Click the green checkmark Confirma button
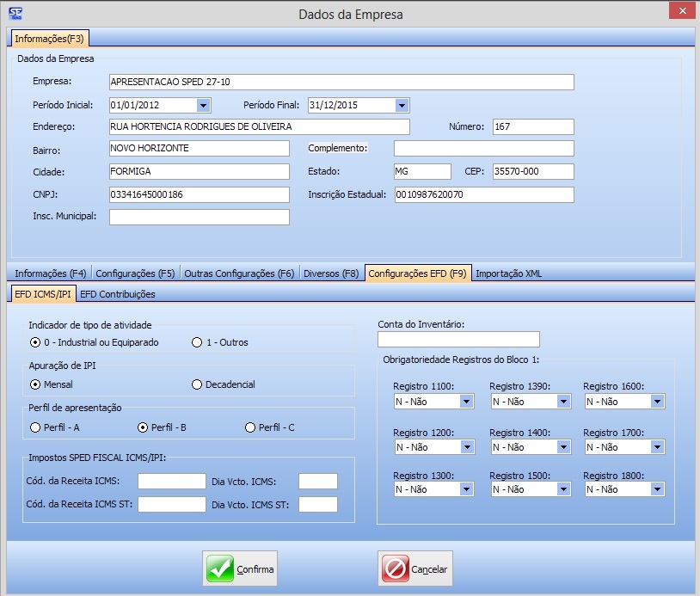Image resolution: width=700 pixels, height=596 pixels. pos(240,568)
